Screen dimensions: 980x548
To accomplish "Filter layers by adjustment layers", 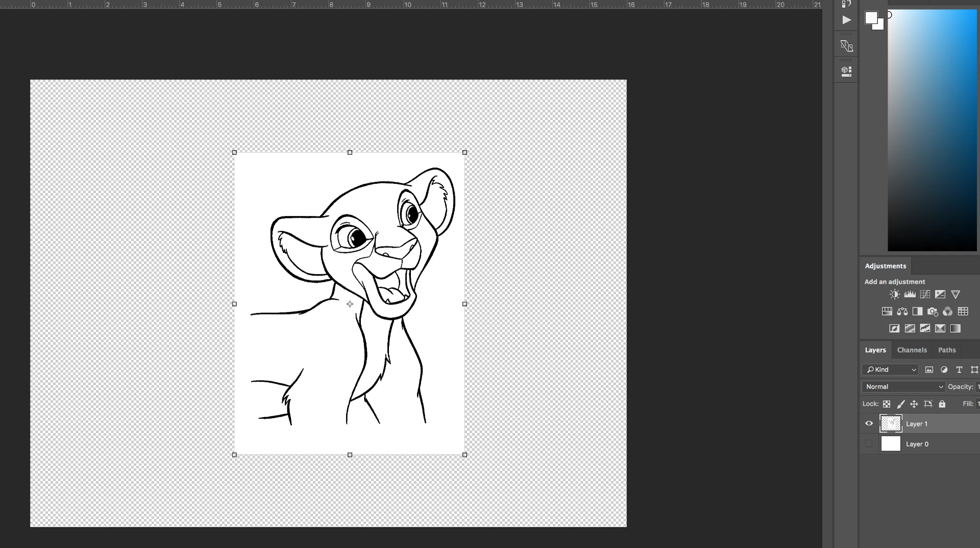I will coord(944,370).
